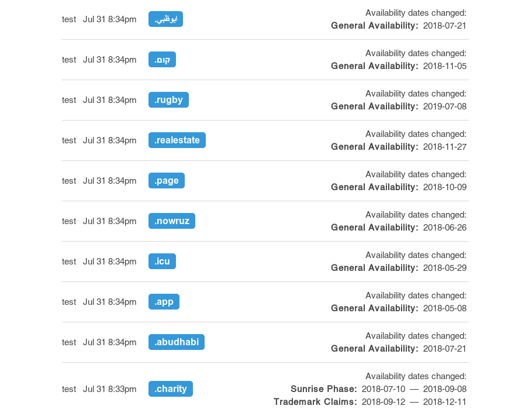
Task: Open the .realestate domain tag
Action: 177,140
